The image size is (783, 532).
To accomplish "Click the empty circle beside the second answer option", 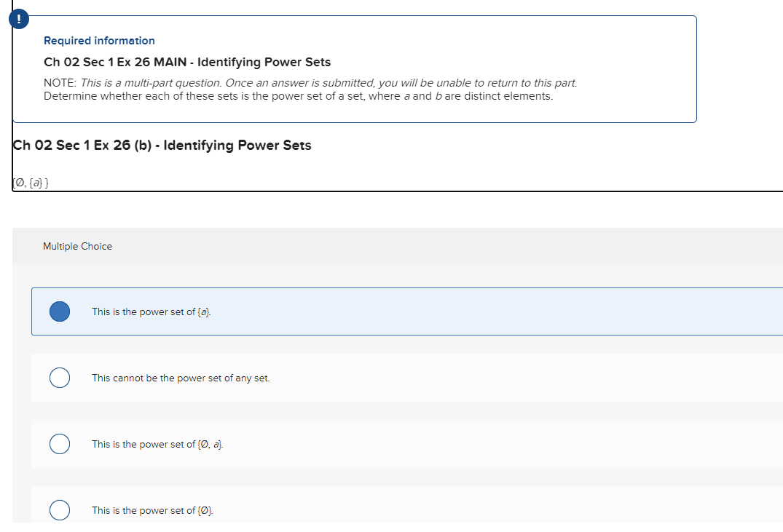I will tap(59, 378).
